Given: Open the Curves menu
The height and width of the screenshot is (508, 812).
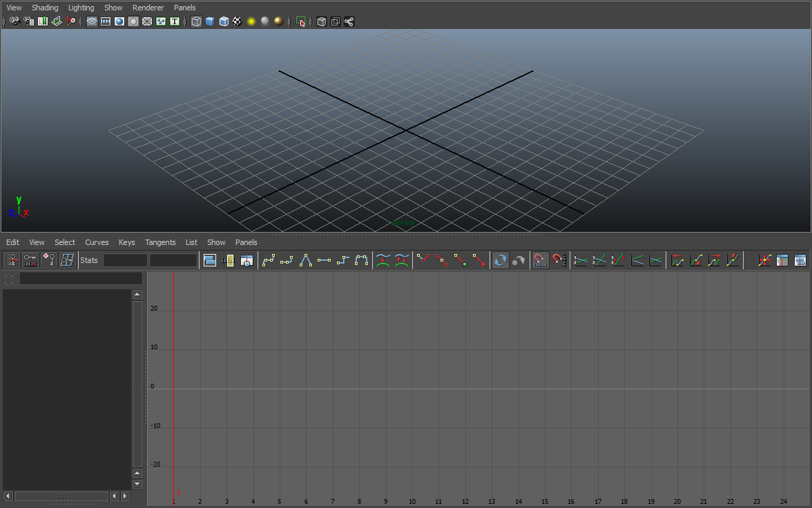Looking at the screenshot, I should pos(97,242).
